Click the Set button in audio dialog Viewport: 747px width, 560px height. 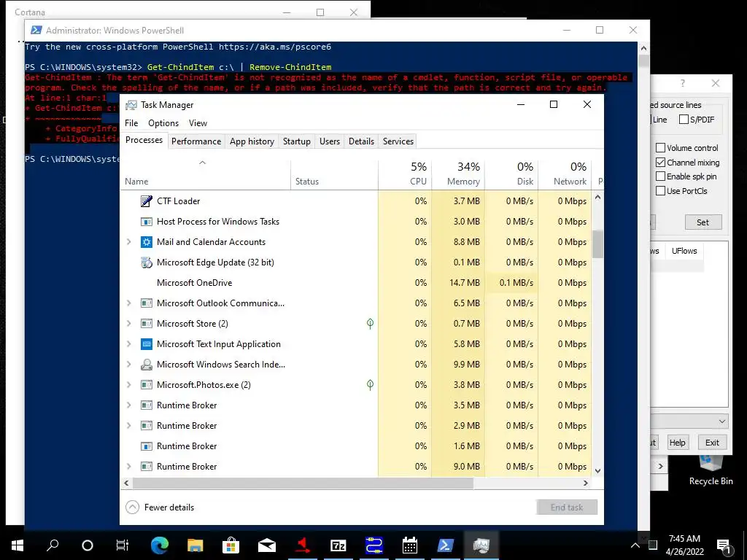(x=703, y=222)
